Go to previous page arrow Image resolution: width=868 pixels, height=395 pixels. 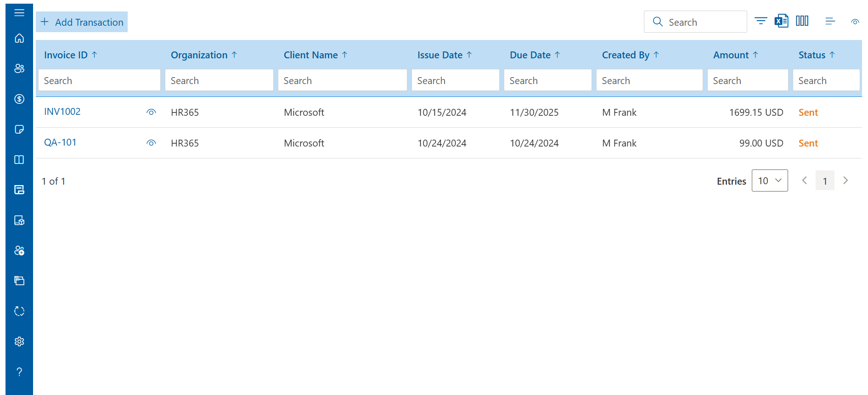tap(805, 181)
